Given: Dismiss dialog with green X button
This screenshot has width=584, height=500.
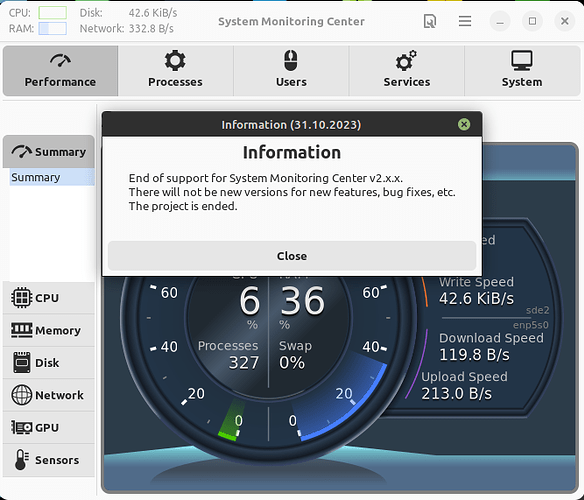Looking at the screenshot, I should pyautogui.click(x=464, y=124).
